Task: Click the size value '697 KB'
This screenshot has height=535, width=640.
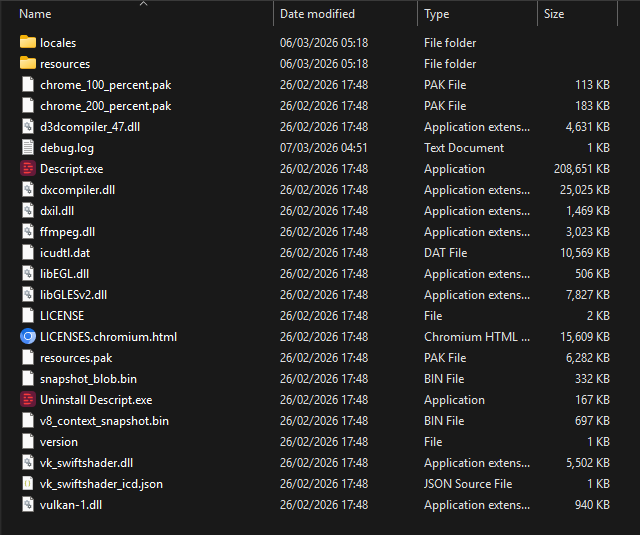Action: [x=592, y=421]
